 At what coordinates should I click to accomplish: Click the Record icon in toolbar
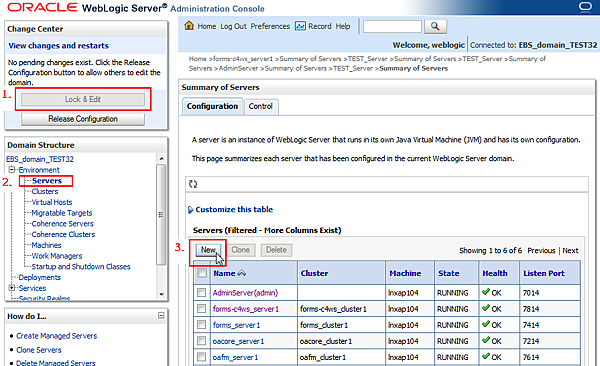click(300, 26)
